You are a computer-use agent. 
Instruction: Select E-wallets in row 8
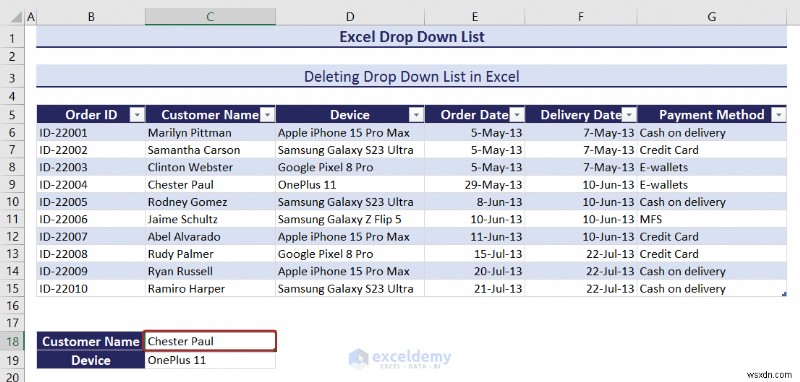pos(712,167)
